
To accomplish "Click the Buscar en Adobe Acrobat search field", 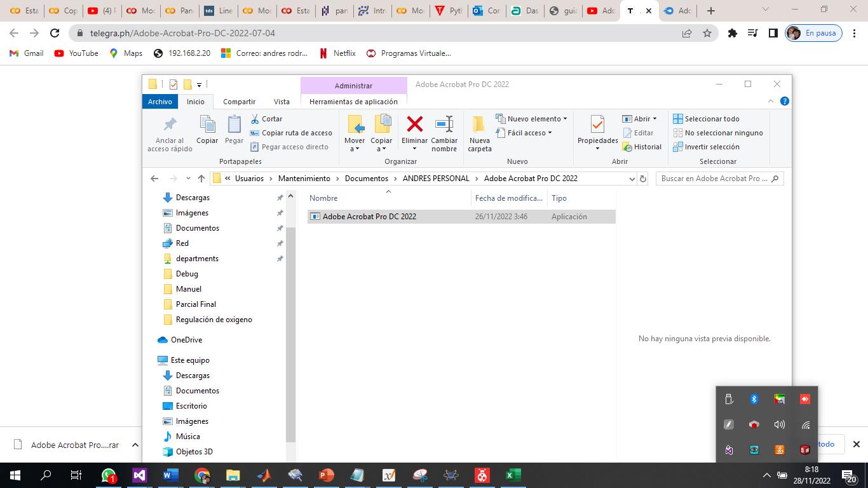I will click(714, 179).
